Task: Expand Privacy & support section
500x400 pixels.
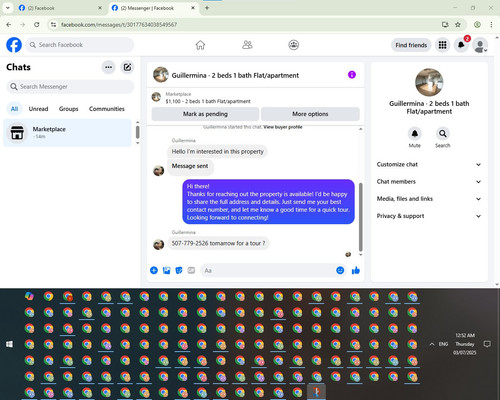Action: tap(429, 216)
